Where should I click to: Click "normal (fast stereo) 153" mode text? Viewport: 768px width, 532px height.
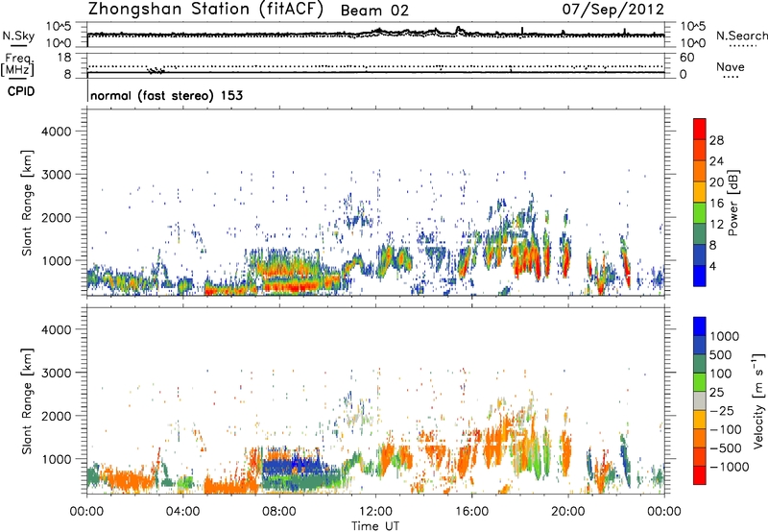[166, 95]
